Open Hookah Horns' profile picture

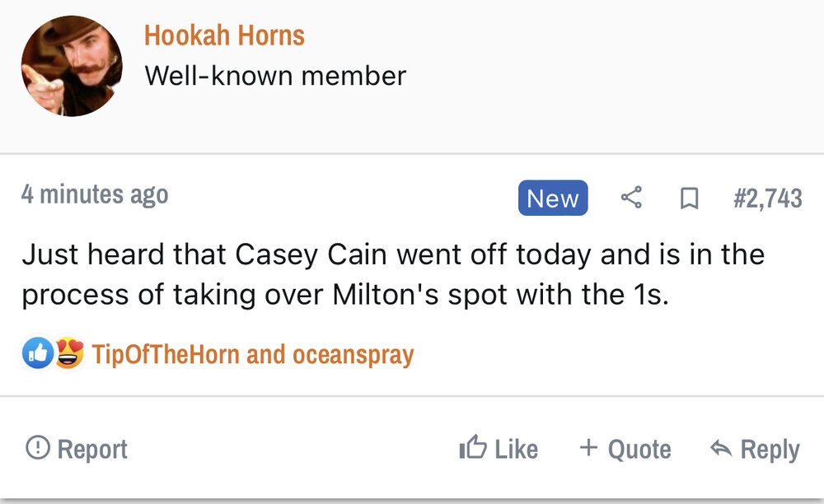point(72,65)
